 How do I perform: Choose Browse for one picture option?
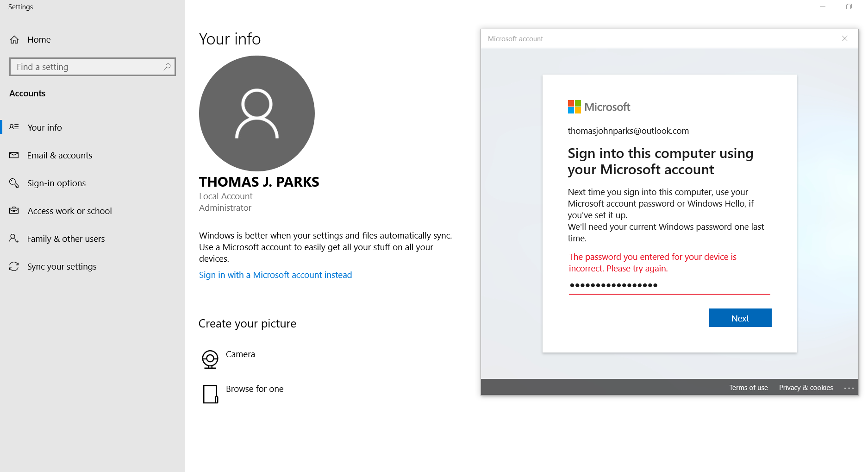(254, 389)
